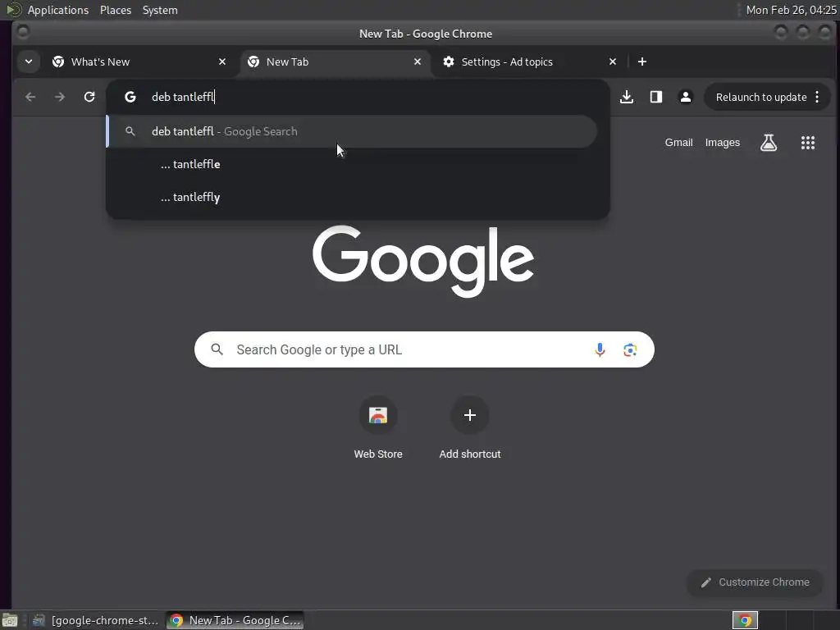
Task: Click the date and time clock
Action: (x=791, y=10)
